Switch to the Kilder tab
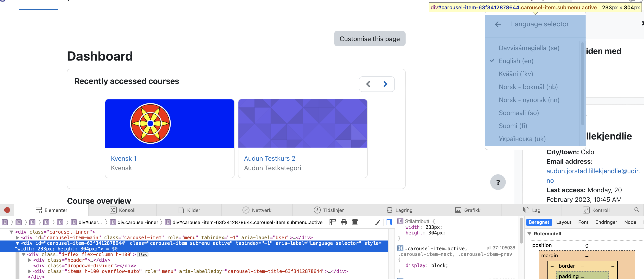This screenshot has width=644, height=279. click(x=189, y=210)
